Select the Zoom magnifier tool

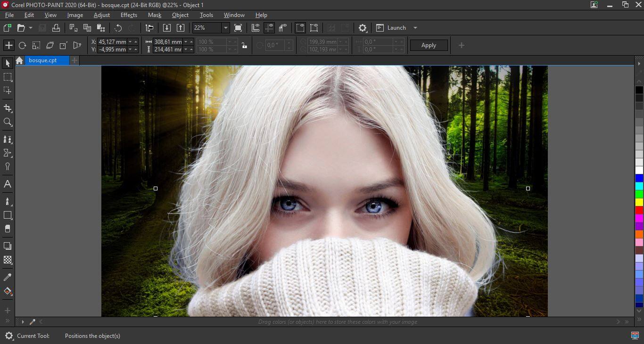point(8,122)
